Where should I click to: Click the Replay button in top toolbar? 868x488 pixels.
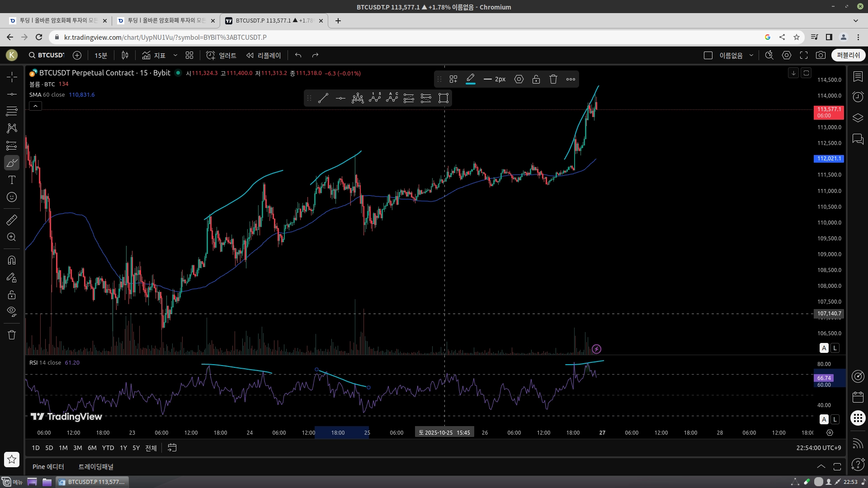point(264,55)
